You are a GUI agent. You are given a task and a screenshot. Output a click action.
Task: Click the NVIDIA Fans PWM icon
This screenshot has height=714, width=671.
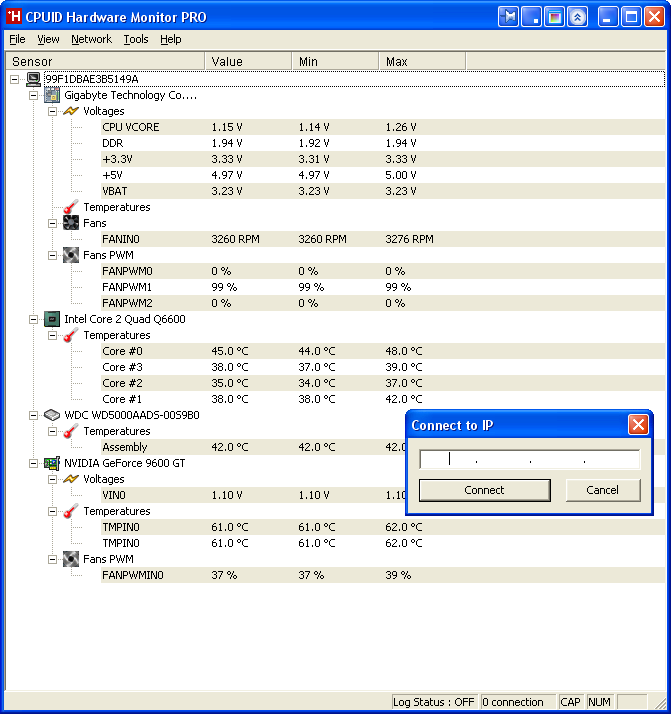point(71,559)
